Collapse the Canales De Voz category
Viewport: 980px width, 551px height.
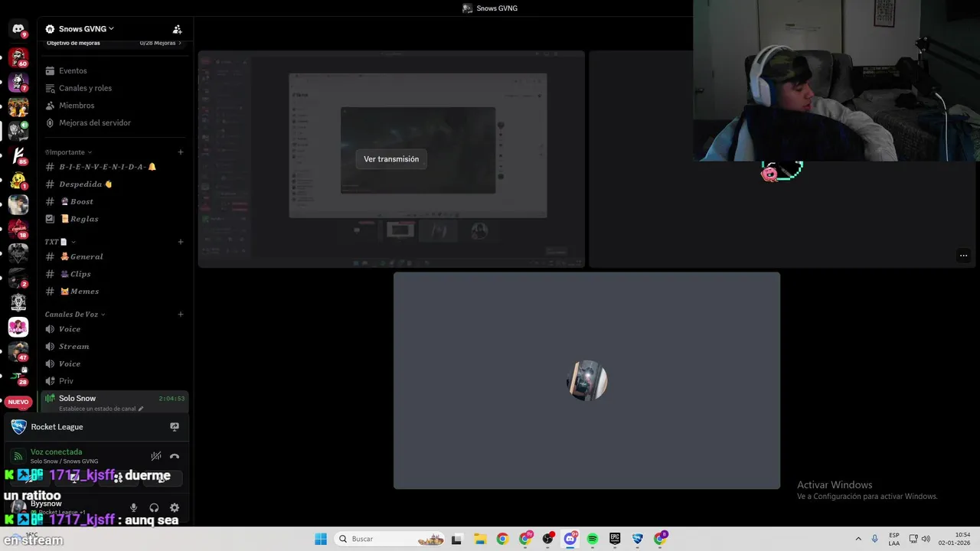coord(75,315)
